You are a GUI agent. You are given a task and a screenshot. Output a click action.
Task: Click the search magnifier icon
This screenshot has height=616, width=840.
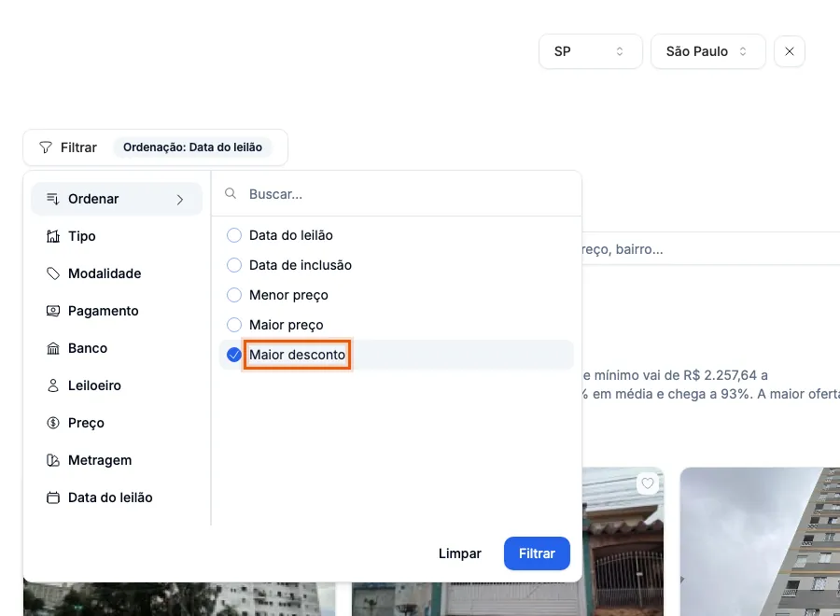tap(231, 193)
